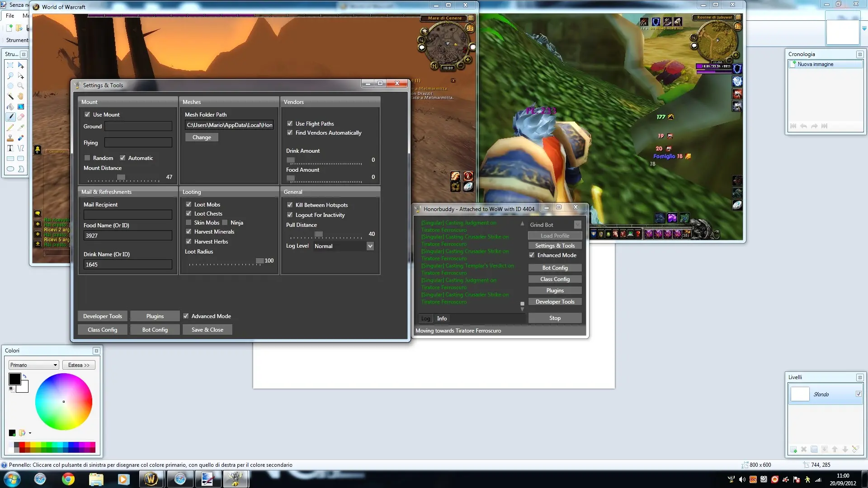Adjust Pull Distance slider thumb

319,234
